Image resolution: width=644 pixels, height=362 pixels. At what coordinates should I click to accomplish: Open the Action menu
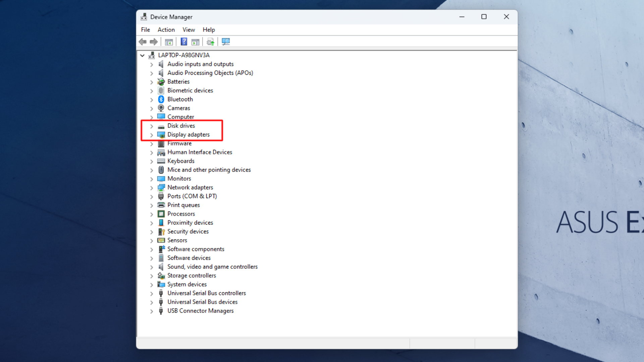pyautogui.click(x=166, y=29)
